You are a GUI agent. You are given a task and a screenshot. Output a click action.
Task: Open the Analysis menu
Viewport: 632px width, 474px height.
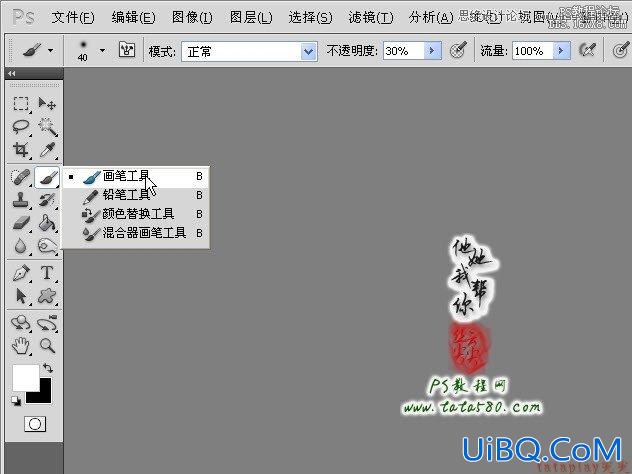coord(431,17)
